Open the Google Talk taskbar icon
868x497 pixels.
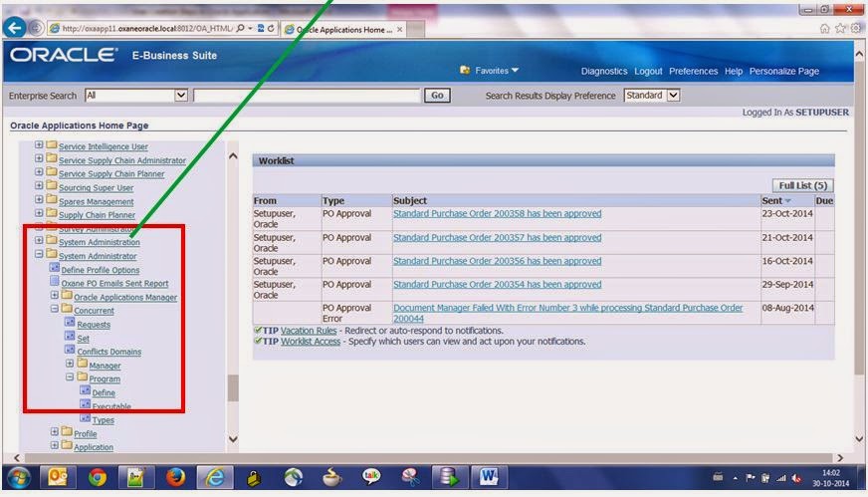[371, 477]
